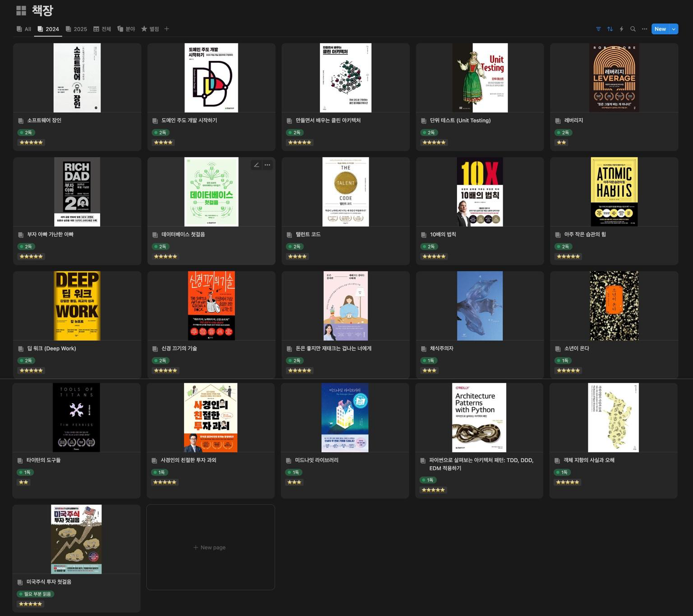
Task: Open 돈은 좋지만 재테크는 겁나는 너에게 title
Action: click(333, 348)
